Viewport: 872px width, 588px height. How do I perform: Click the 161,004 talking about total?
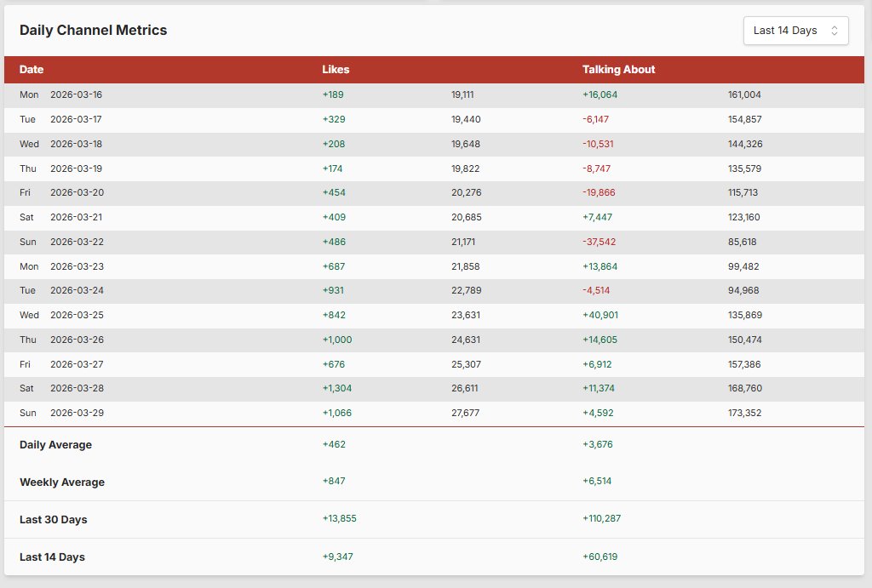[744, 94]
